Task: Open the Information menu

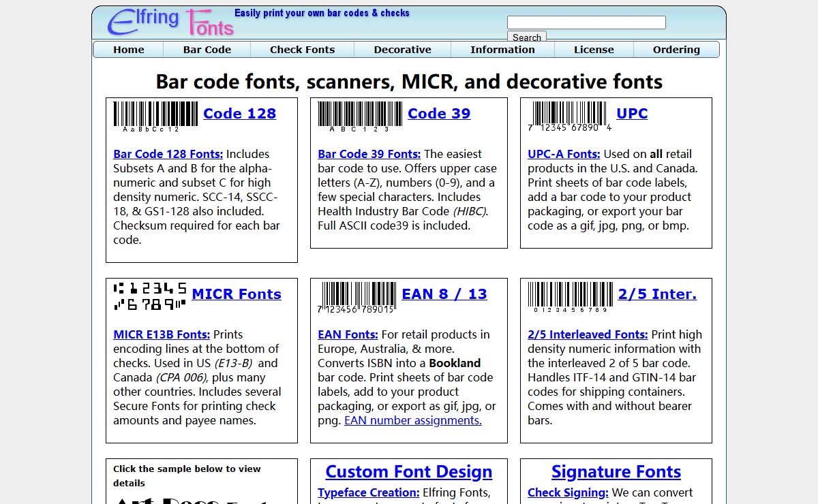Action: pyautogui.click(x=502, y=50)
